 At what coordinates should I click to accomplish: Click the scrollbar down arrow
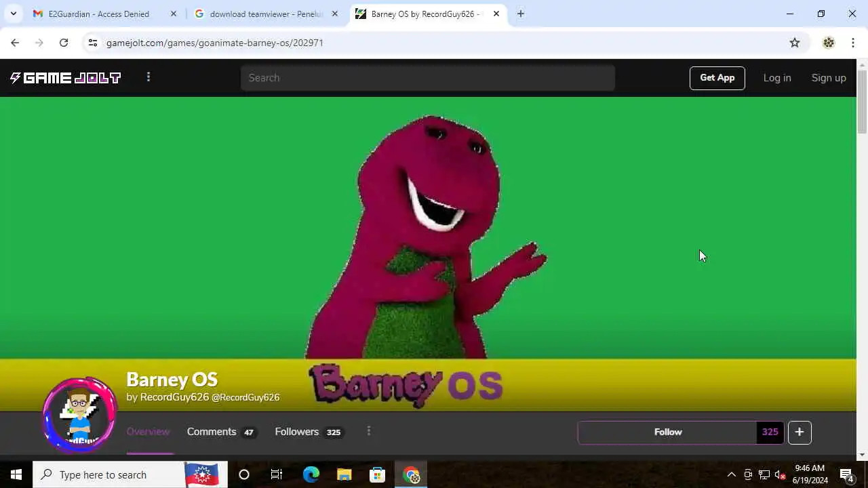(863, 455)
